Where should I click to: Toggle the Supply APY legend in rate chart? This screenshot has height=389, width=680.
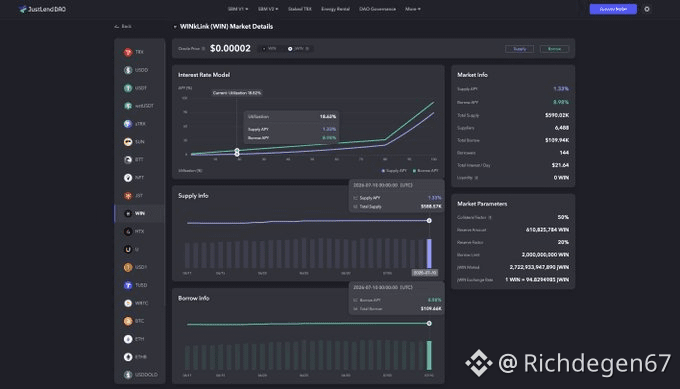tap(394, 170)
